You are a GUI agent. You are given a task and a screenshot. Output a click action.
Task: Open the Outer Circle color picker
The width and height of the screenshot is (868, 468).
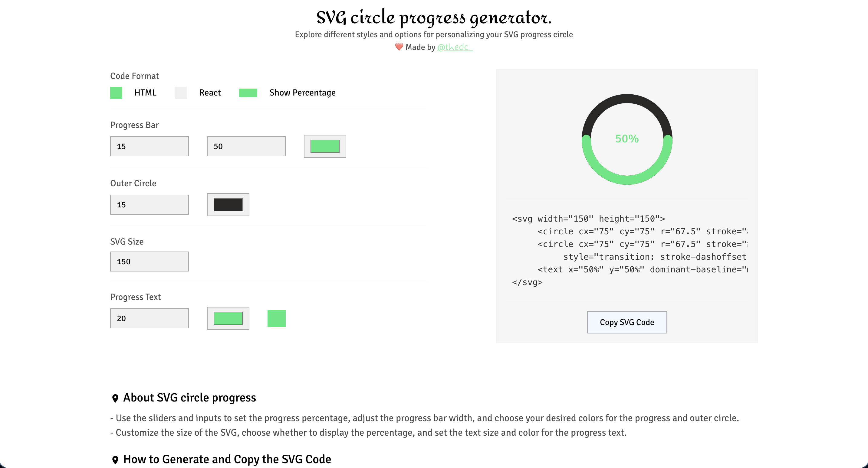coord(228,204)
